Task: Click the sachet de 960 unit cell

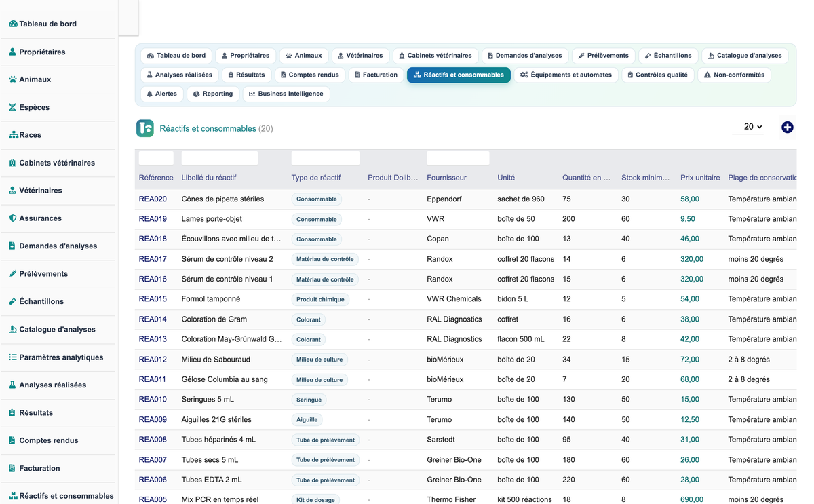Action: pyautogui.click(x=521, y=199)
